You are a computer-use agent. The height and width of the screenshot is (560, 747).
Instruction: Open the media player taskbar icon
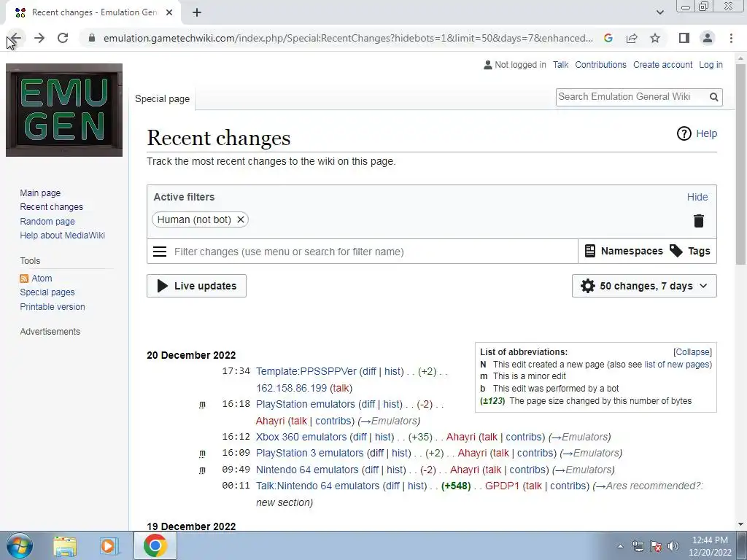(x=109, y=546)
